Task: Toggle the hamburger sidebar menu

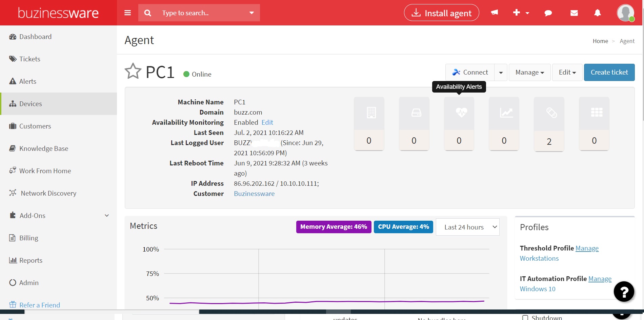Action: [127, 13]
